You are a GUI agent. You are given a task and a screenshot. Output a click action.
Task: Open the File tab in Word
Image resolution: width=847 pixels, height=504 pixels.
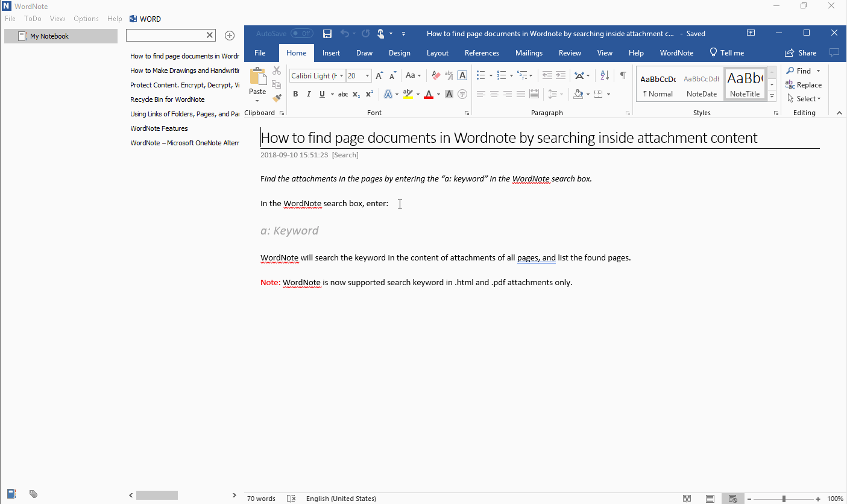(x=260, y=53)
